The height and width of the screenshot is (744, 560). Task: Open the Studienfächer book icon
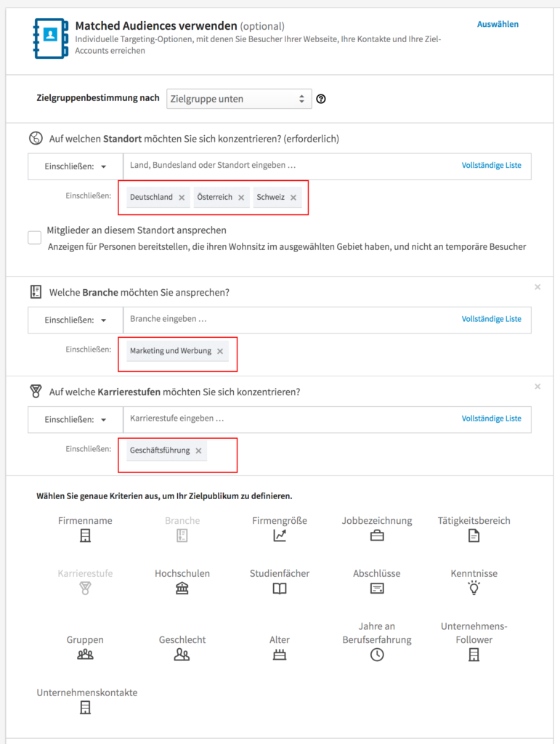280,588
